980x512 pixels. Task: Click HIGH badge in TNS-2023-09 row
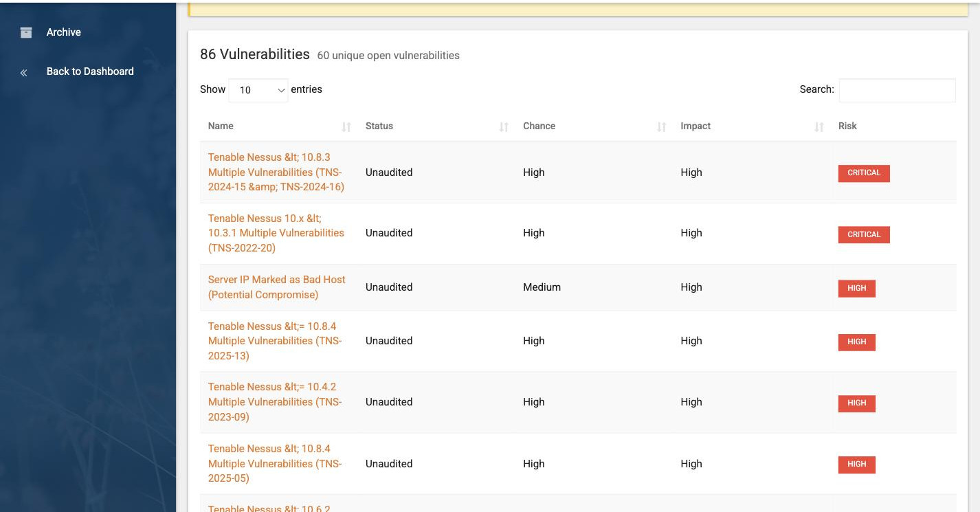click(x=857, y=403)
